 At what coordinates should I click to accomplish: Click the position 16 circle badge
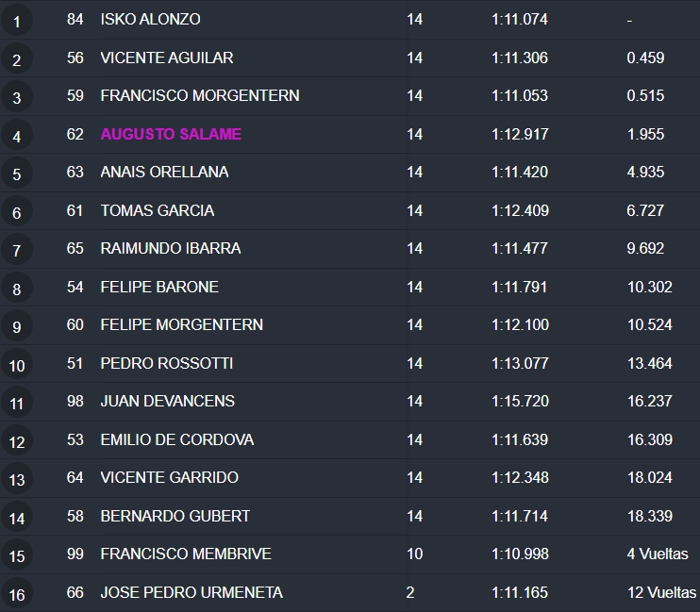pos(17,594)
